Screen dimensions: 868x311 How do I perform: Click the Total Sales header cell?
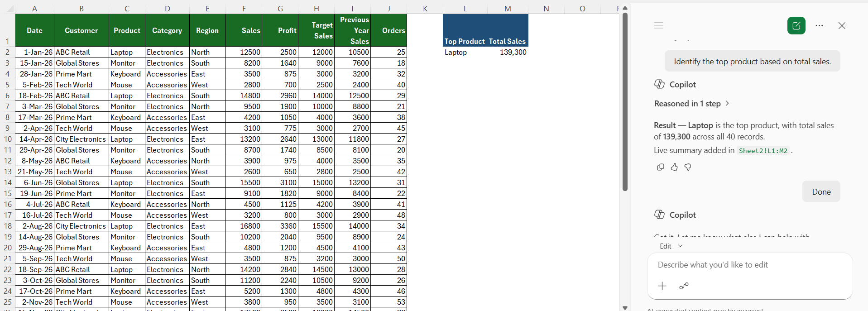508,30
